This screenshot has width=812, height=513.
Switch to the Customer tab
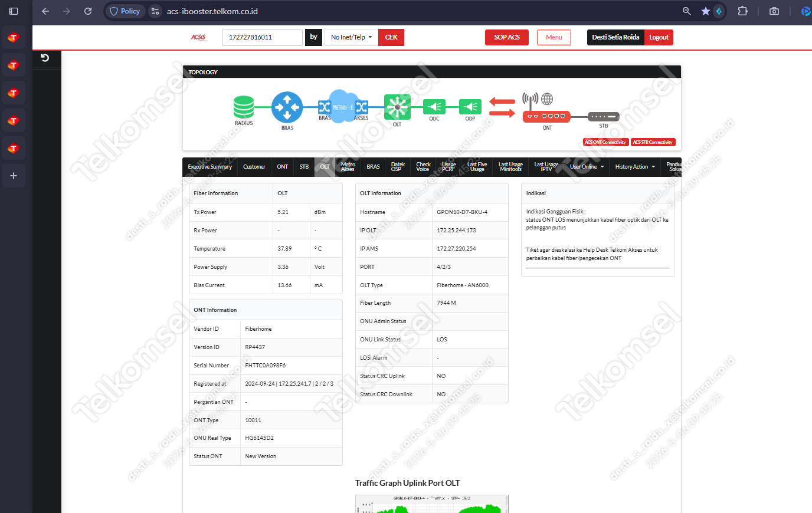(254, 167)
